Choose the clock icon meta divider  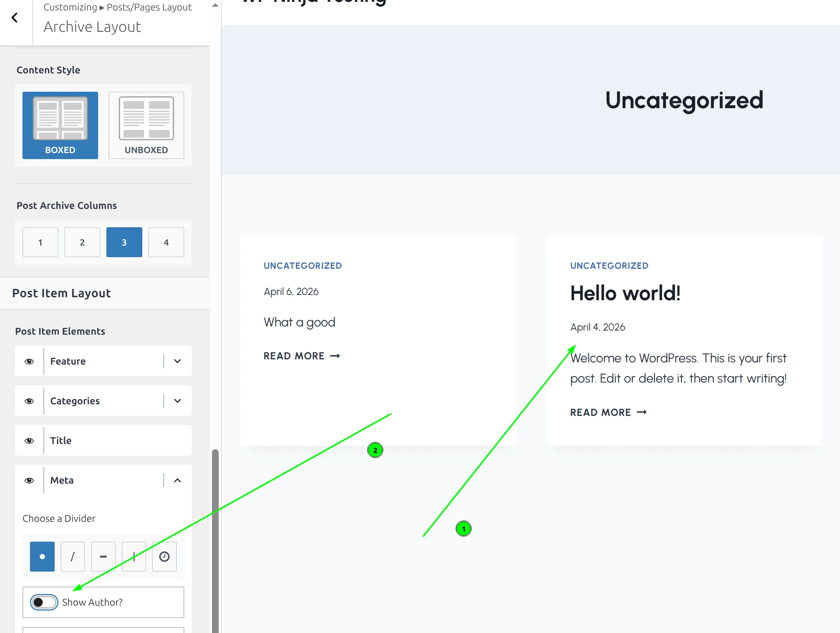tap(164, 557)
